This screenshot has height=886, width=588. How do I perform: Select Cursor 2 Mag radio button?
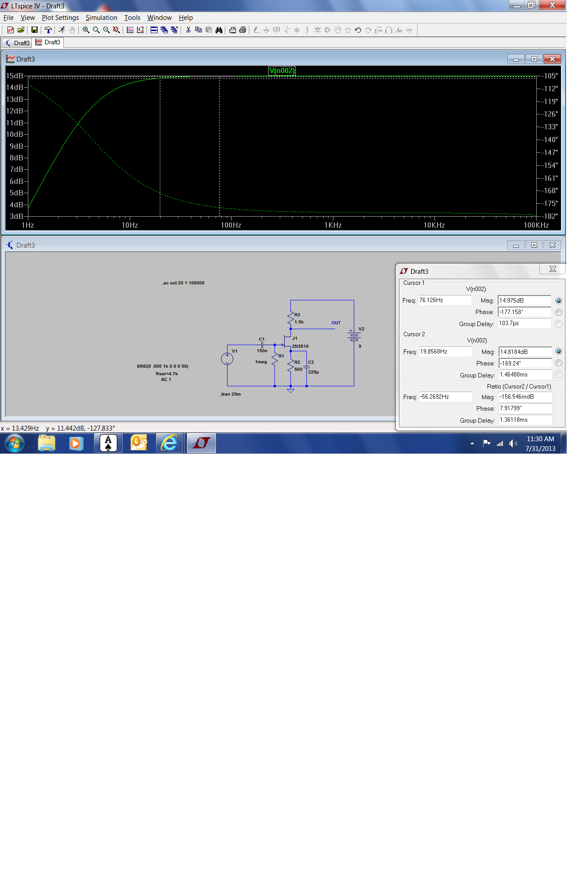click(559, 352)
